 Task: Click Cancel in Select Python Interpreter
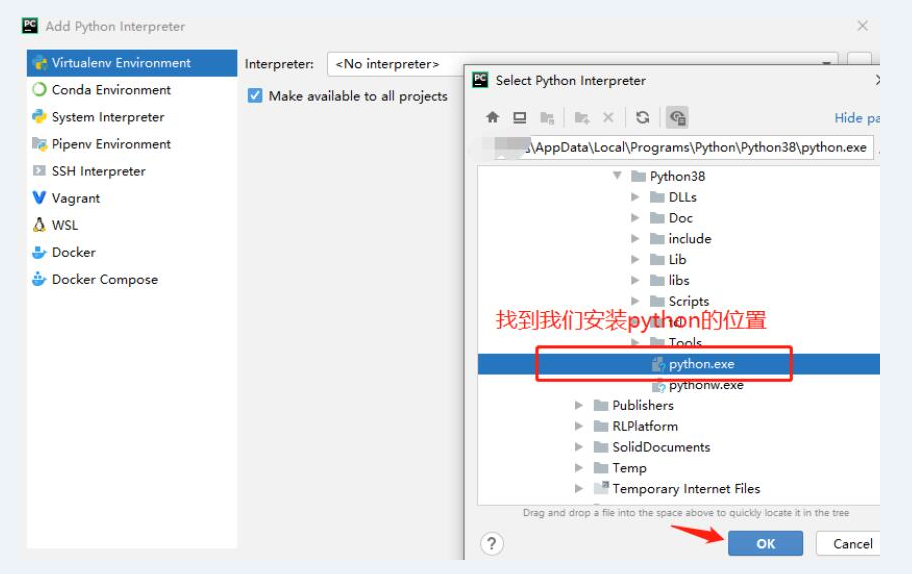(848, 544)
